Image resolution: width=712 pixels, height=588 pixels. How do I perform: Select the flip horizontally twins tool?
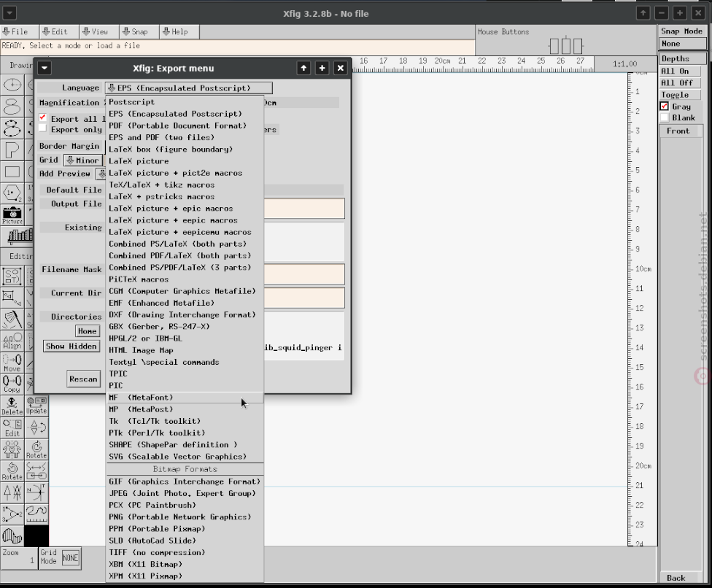point(12,449)
